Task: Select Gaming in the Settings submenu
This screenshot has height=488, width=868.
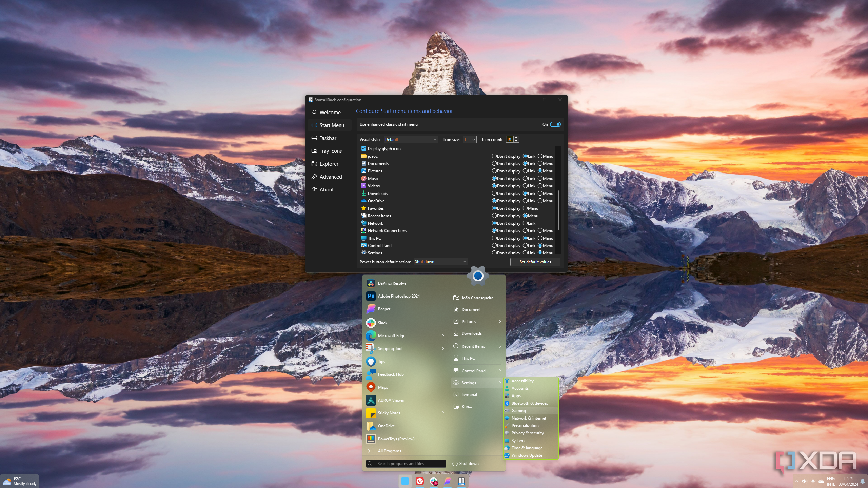Action: tap(518, 411)
